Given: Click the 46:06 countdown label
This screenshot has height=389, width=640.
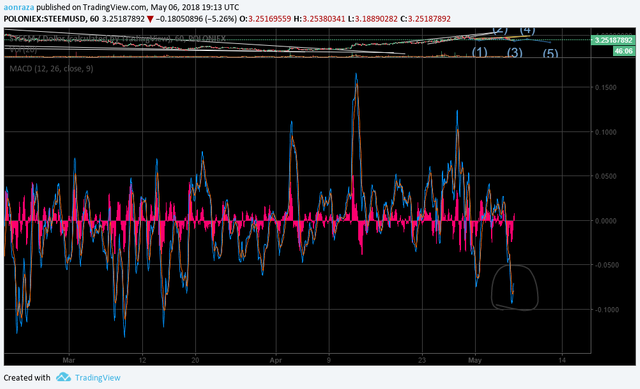Looking at the screenshot, I should pos(624,51).
